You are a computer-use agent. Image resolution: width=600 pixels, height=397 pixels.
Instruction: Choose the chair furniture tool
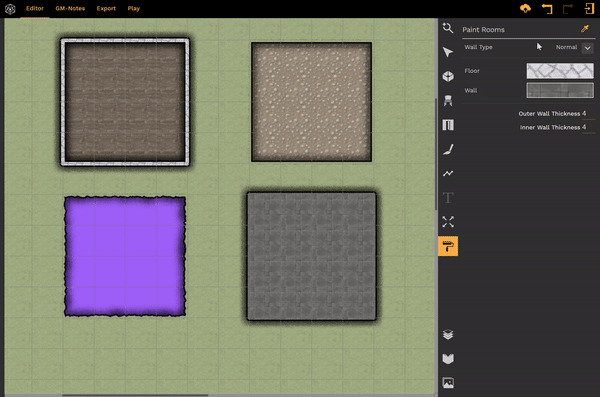[x=448, y=101]
